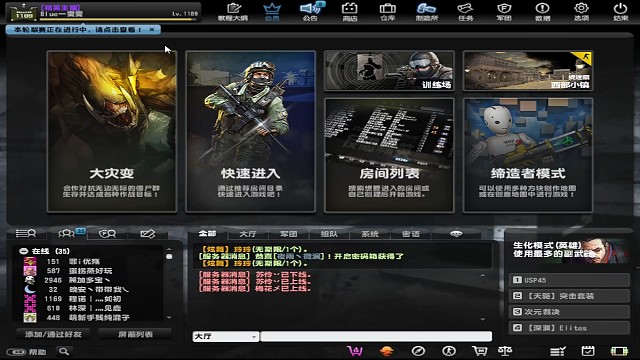Click the pink crown basket icon in bottom bar

[355, 351]
